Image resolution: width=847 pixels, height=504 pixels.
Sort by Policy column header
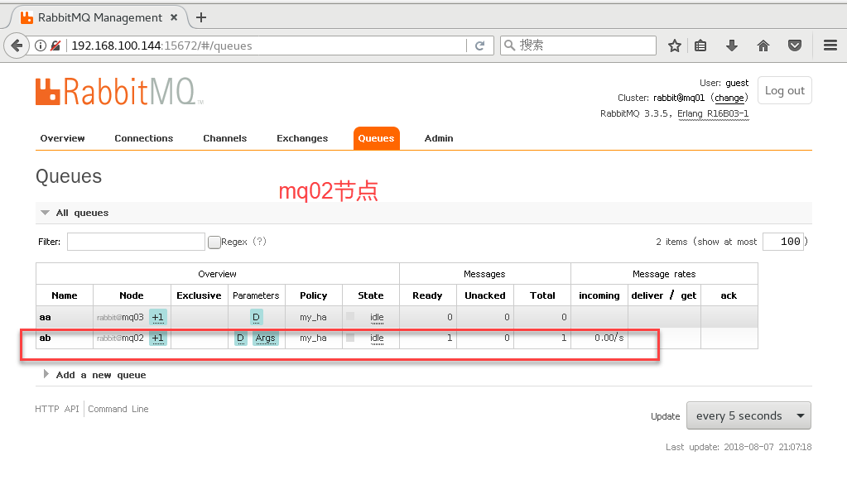(x=313, y=295)
